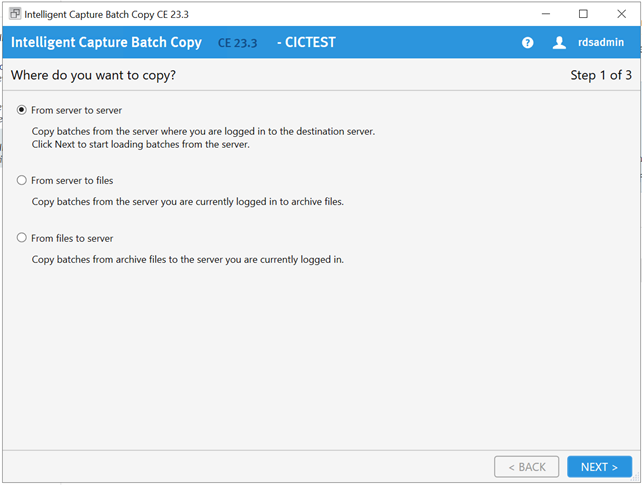642x485 pixels.
Task: Click the rdsadmin username
Action: pyautogui.click(x=601, y=42)
